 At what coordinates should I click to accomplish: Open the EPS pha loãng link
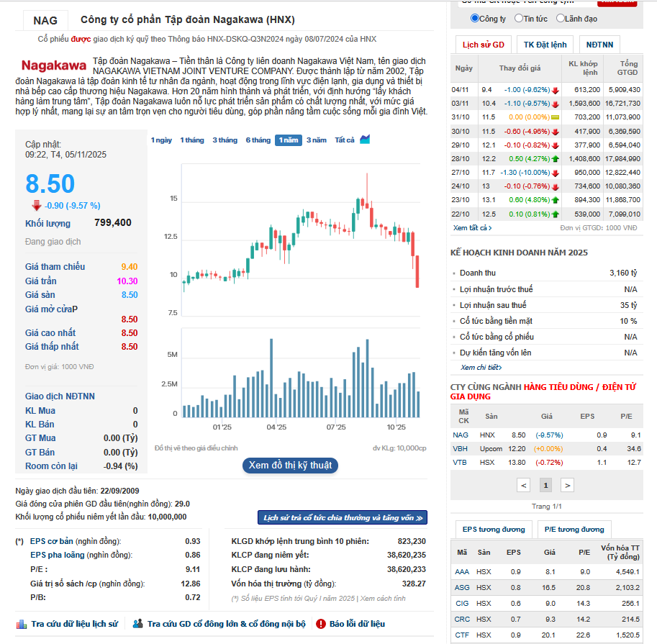(x=58, y=555)
